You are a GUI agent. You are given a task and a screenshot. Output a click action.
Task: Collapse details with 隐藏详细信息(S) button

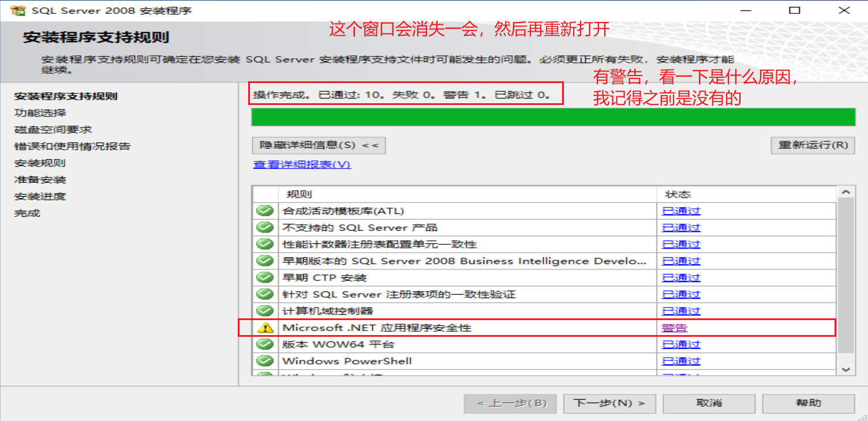[318, 145]
